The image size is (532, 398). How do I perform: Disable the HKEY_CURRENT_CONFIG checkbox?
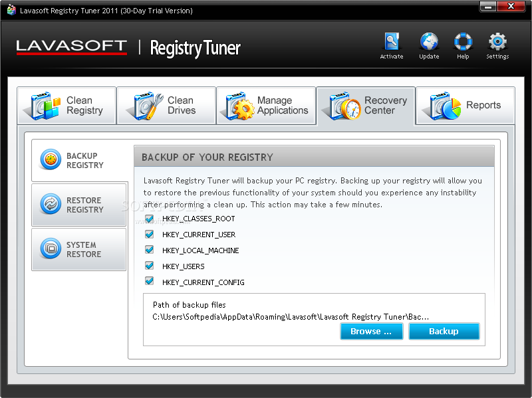tap(149, 281)
